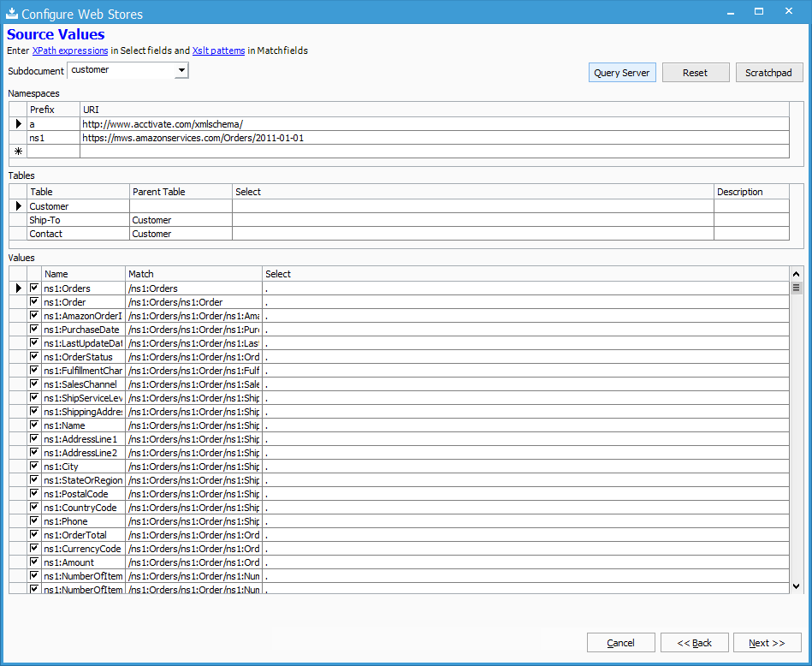The height and width of the screenshot is (666, 812).
Task: Click the Description cell of the Contact row
Action: click(751, 234)
